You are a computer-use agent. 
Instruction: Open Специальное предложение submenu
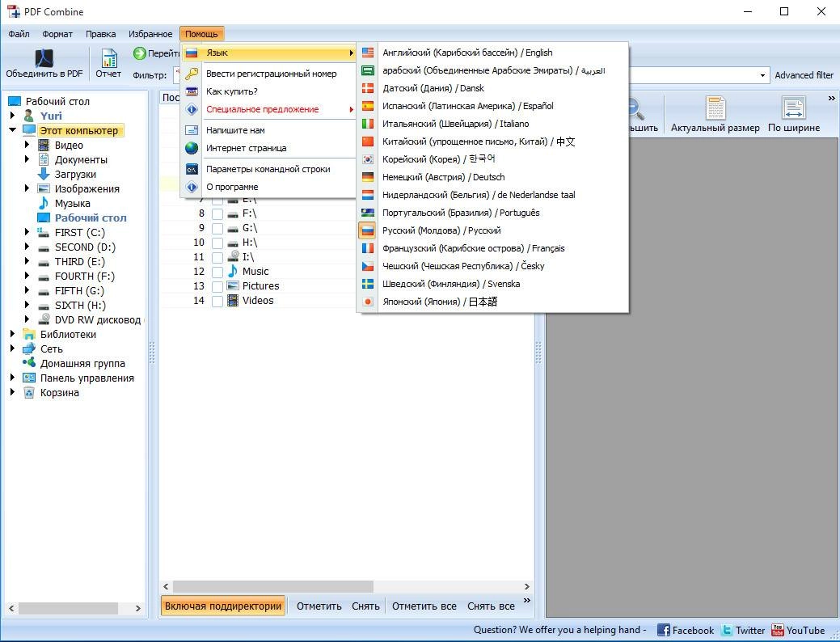point(269,109)
